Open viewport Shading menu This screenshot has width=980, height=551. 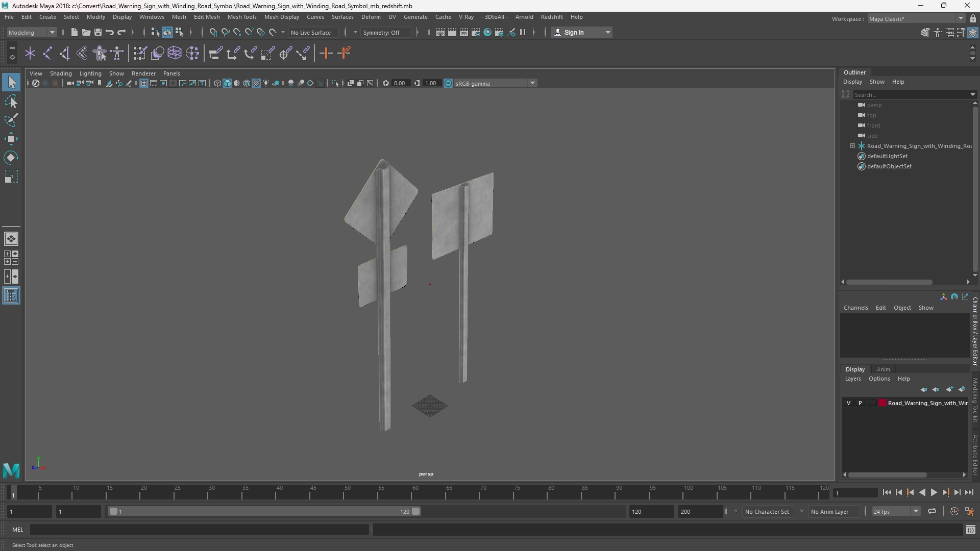(x=61, y=73)
